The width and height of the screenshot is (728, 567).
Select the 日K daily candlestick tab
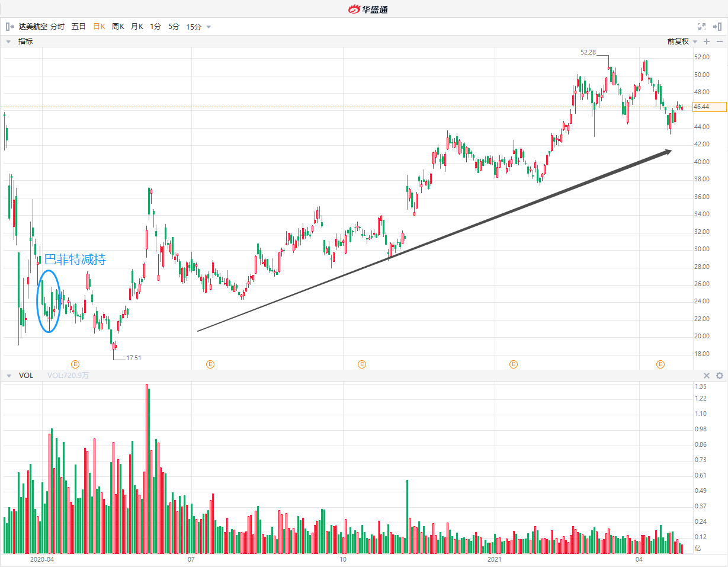click(x=99, y=27)
